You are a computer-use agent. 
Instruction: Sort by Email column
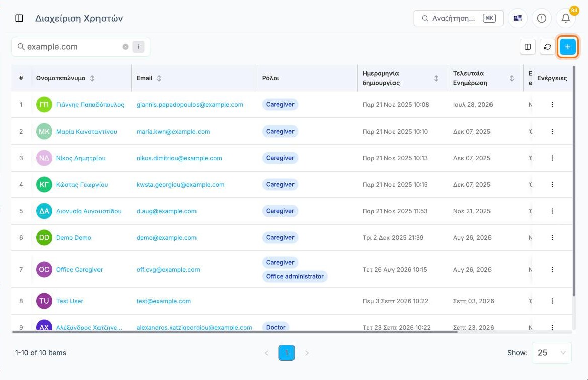159,78
